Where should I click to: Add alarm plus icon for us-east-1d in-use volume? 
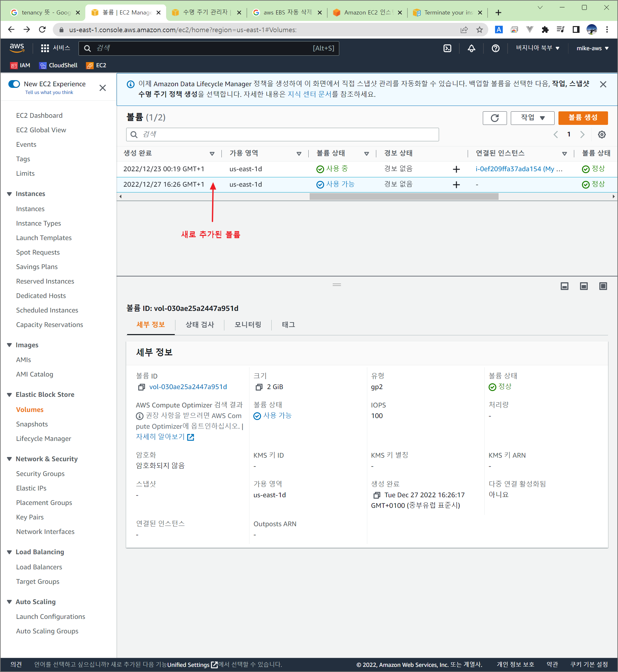[456, 169]
